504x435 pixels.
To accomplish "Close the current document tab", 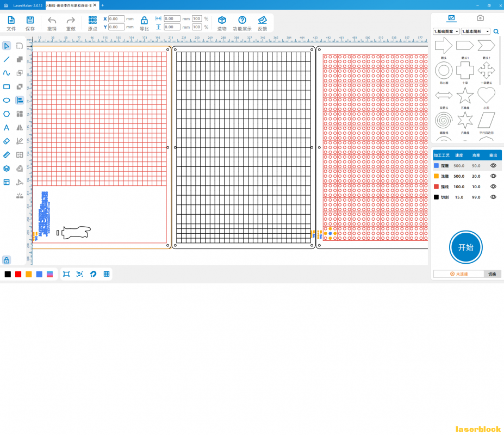I will click(95, 5).
